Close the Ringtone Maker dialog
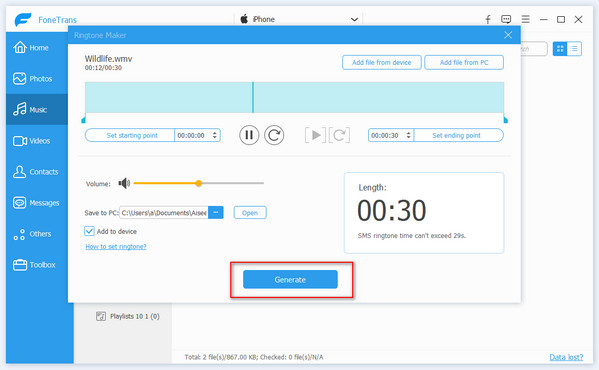 (508, 35)
